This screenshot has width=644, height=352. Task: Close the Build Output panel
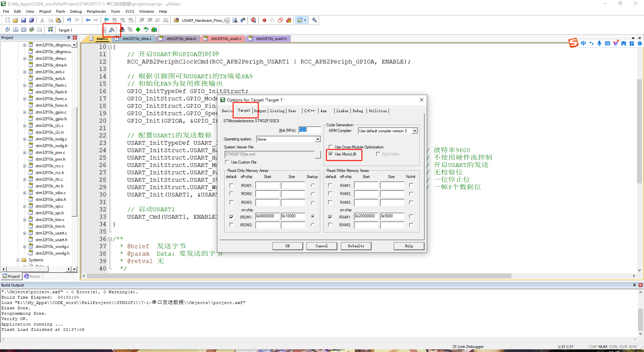point(640,285)
